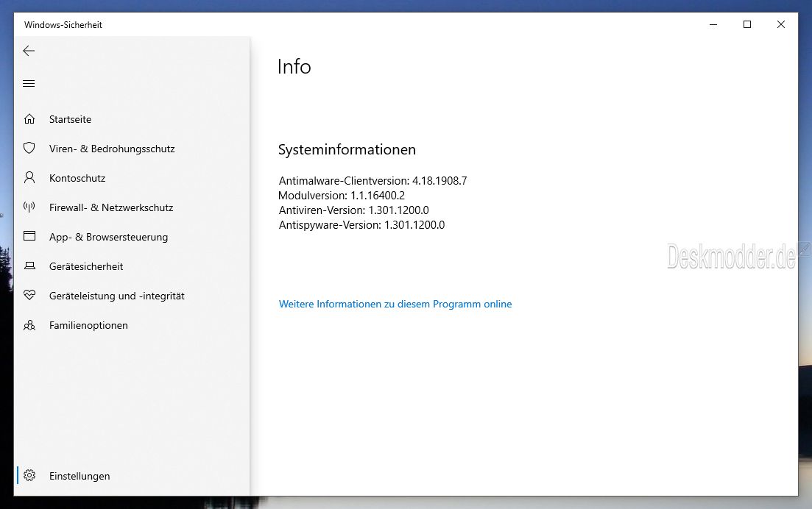
Task: Click the Viren- & Bedrohungsschutz shield icon
Action: click(29, 149)
